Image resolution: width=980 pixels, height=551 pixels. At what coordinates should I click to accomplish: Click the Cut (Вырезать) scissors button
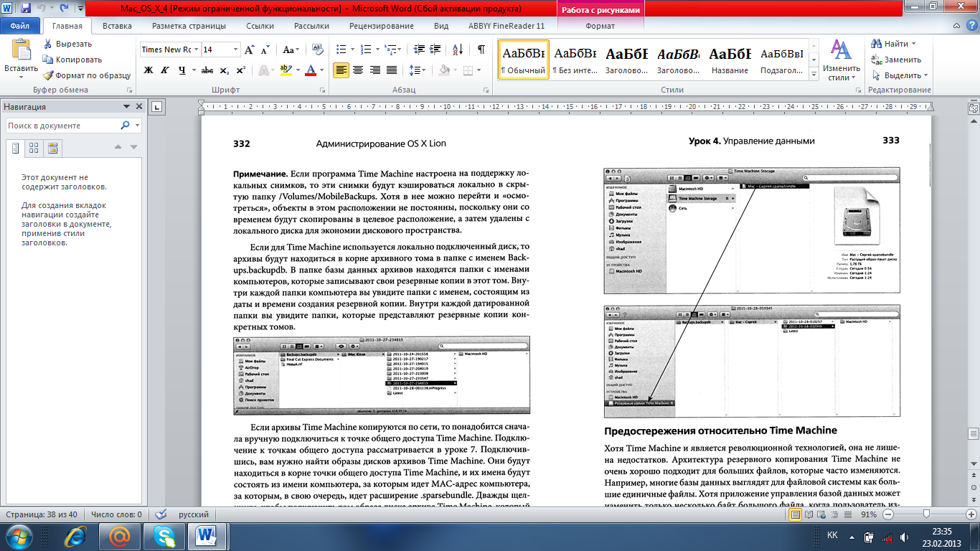pyautogui.click(x=67, y=44)
